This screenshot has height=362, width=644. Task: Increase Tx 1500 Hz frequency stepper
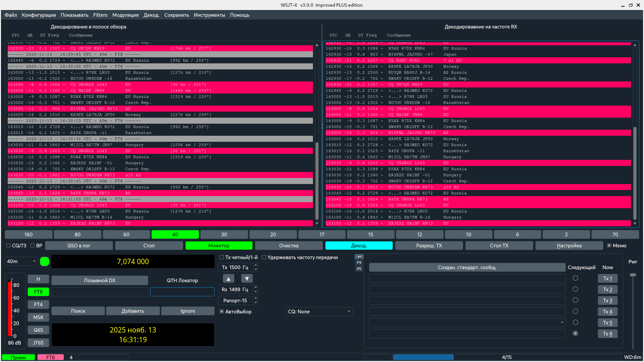point(256,265)
